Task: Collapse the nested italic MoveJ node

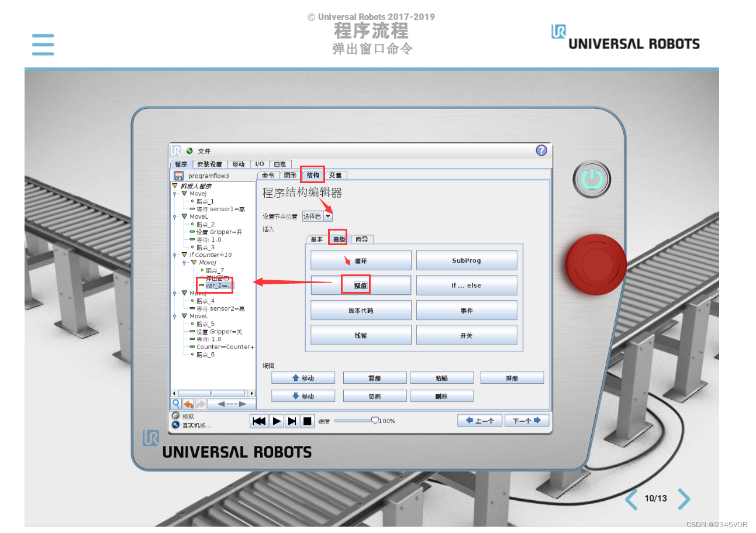Action: (194, 263)
